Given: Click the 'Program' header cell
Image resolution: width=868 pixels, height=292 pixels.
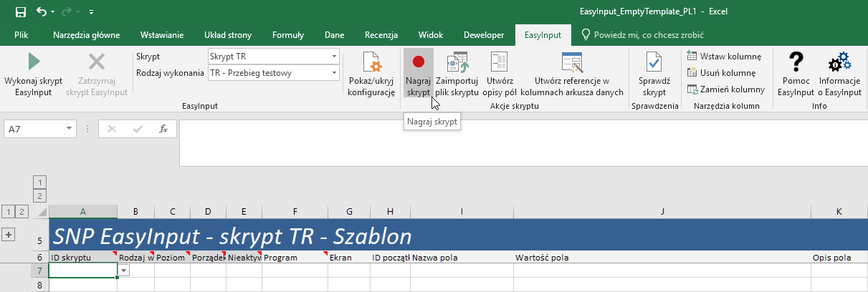Looking at the screenshot, I should (295, 257).
